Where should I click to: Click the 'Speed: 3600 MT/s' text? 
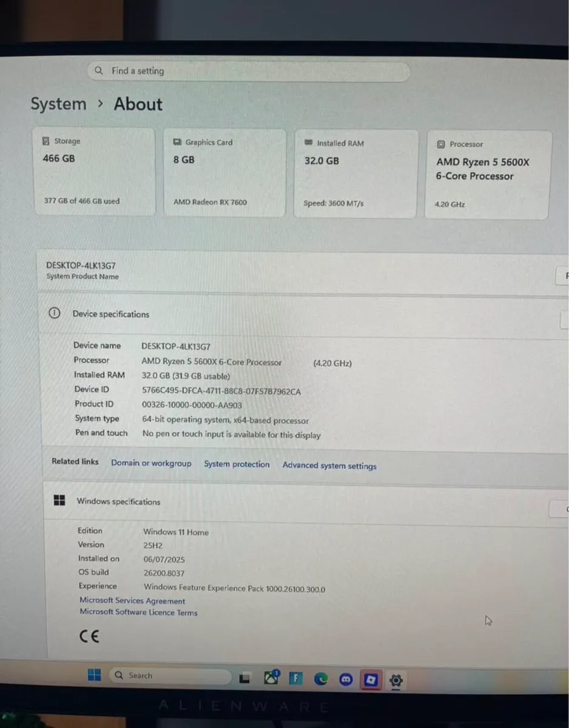(x=334, y=203)
